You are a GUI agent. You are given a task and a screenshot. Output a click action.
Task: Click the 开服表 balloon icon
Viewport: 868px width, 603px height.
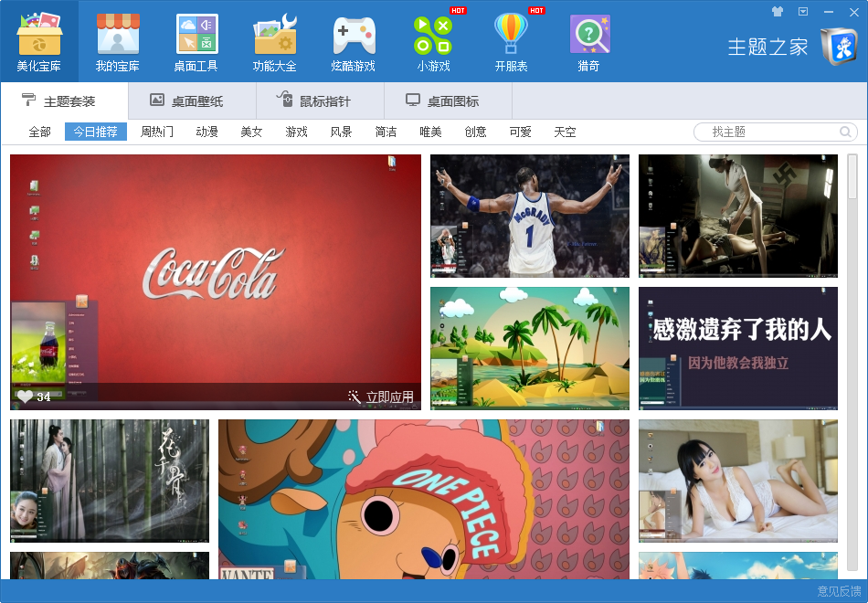pyautogui.click(x=512, y=42)
